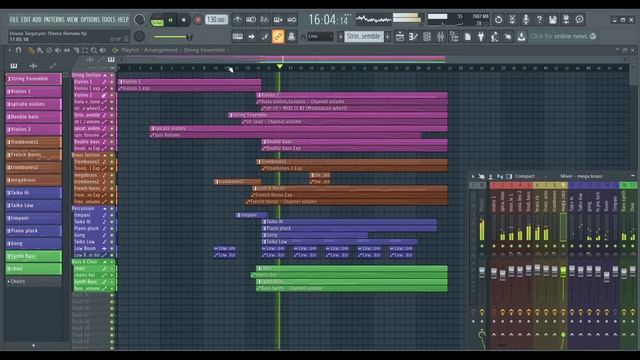Select the Playlist mute tool

[58, 50]
